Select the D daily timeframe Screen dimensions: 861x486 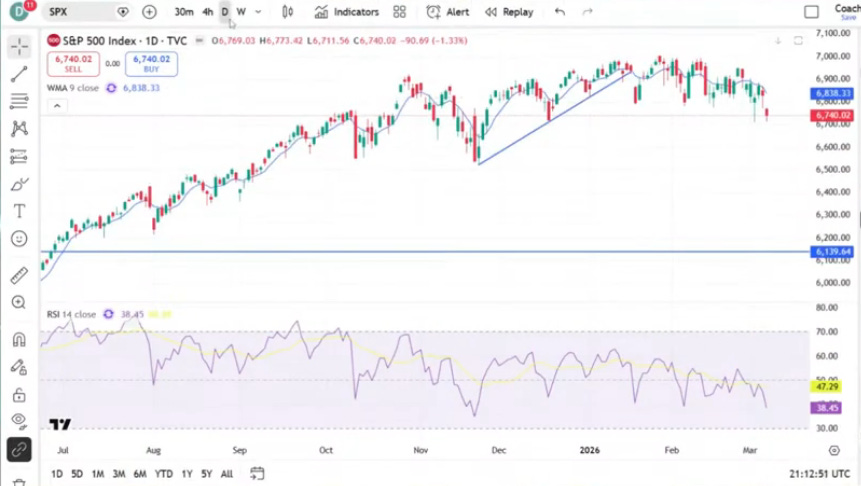coord(225,12)
